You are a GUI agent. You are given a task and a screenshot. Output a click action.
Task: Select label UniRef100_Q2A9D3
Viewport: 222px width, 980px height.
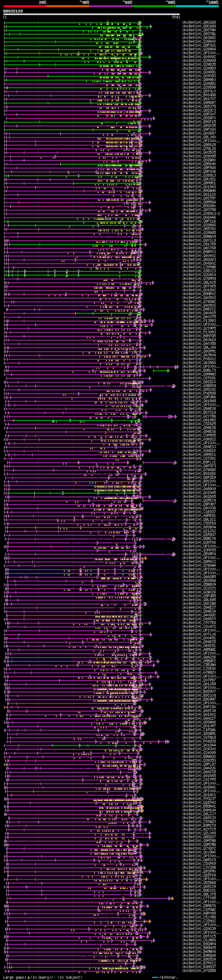199,68
